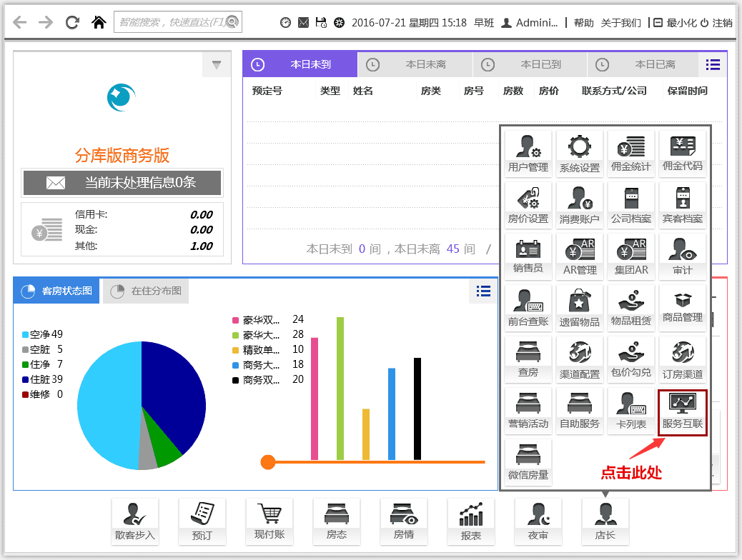This screenshot has width=742, height=560.
Task: Open 营销活动 marketing activity icon
Action: pyautogui.click(x=528, y=411)
